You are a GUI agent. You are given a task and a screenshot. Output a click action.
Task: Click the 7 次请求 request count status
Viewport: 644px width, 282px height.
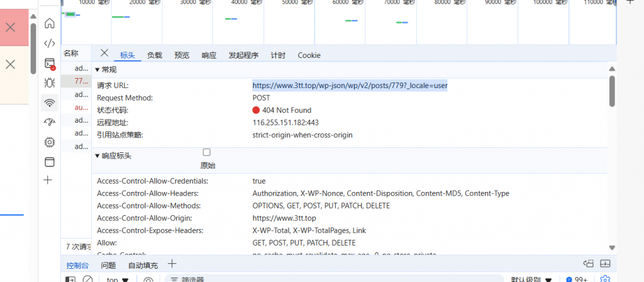point(79,247)
